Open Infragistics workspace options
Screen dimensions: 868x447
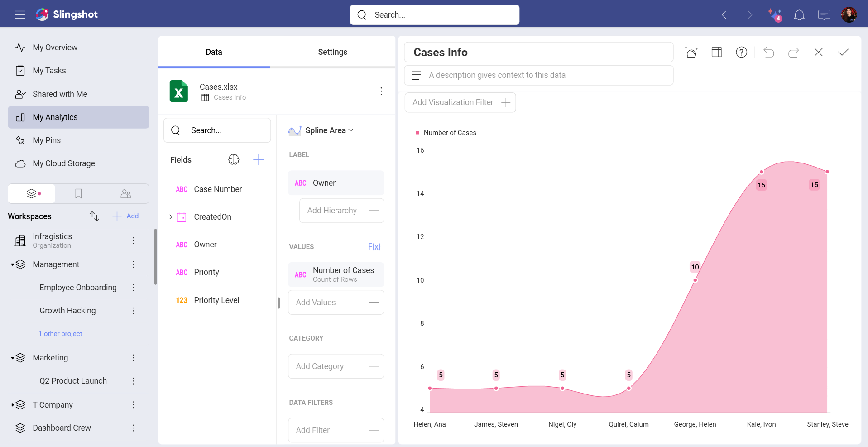(133, 240)
